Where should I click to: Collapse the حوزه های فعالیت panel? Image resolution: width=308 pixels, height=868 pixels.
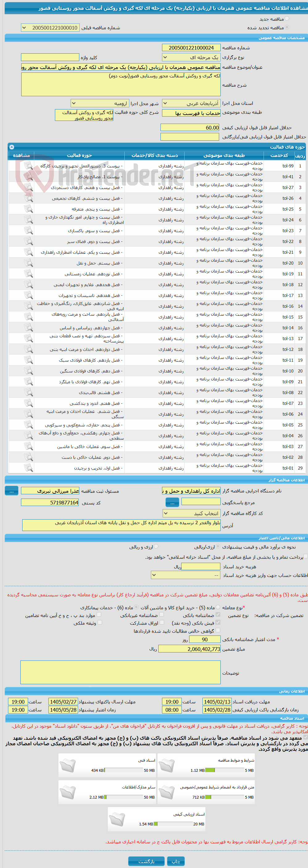click(x=12, y=147)
